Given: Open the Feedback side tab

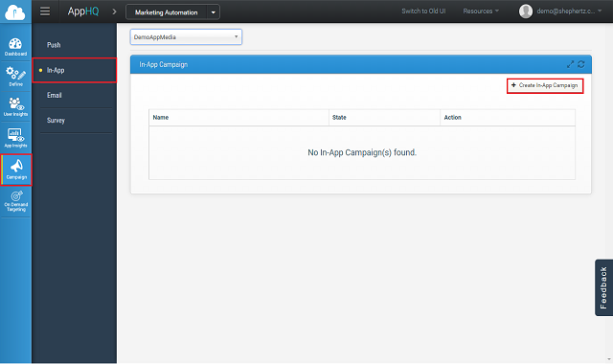Looking at the screenshot, I should [603, 287].
